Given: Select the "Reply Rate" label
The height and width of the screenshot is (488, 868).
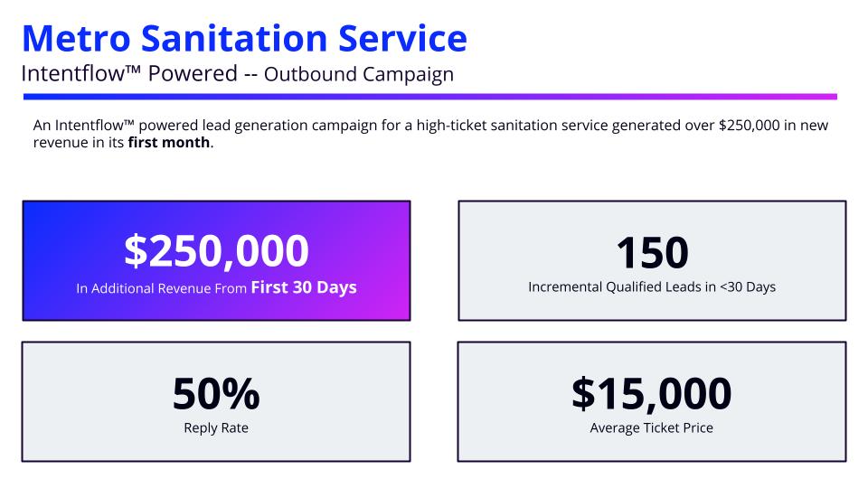Looking at the screenshot, I should [x=216, y=427].
